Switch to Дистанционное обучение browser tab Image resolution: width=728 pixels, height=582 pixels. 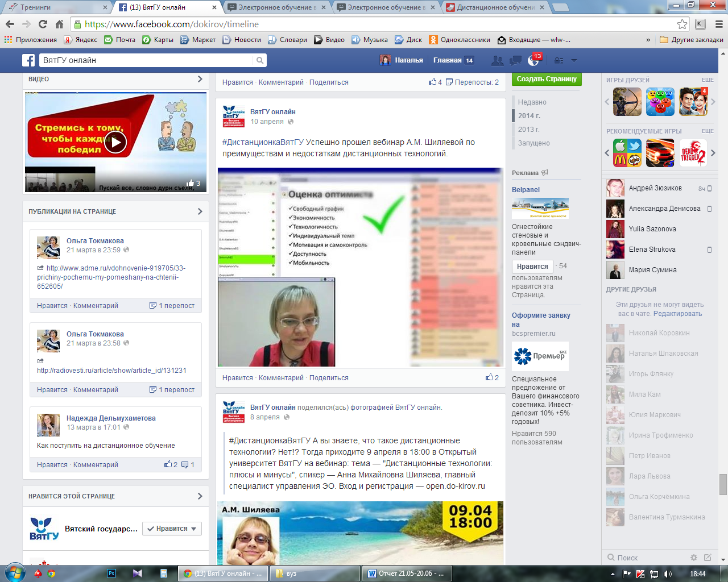coord(495,7)
